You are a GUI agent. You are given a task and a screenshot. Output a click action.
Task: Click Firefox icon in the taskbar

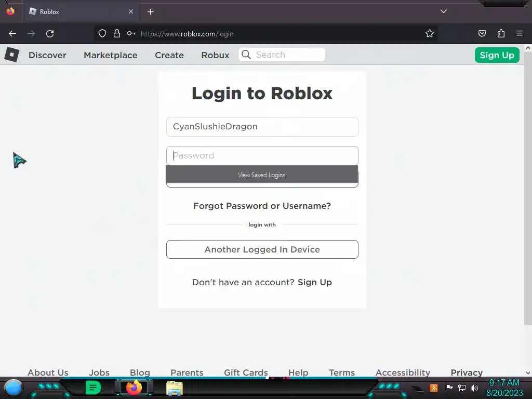134,388
